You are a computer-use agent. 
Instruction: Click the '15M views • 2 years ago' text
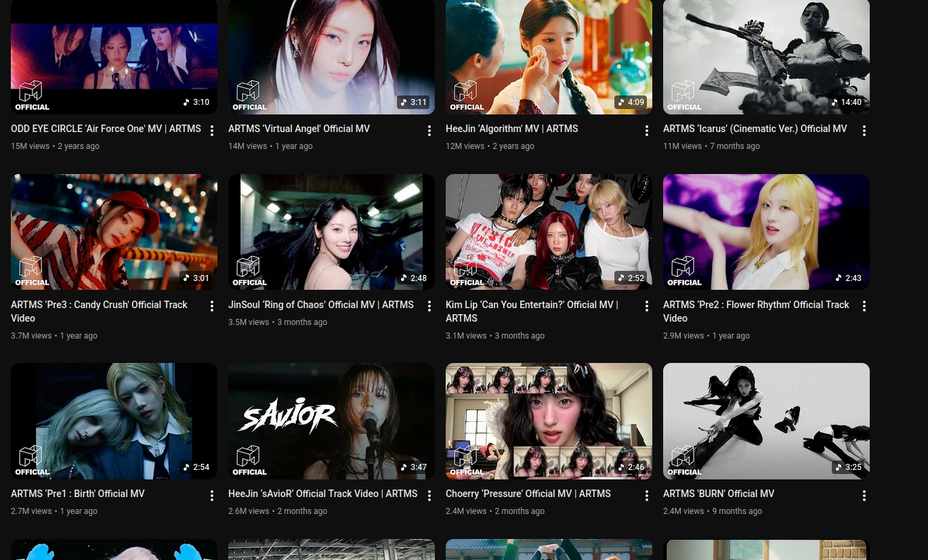point(55,146)
